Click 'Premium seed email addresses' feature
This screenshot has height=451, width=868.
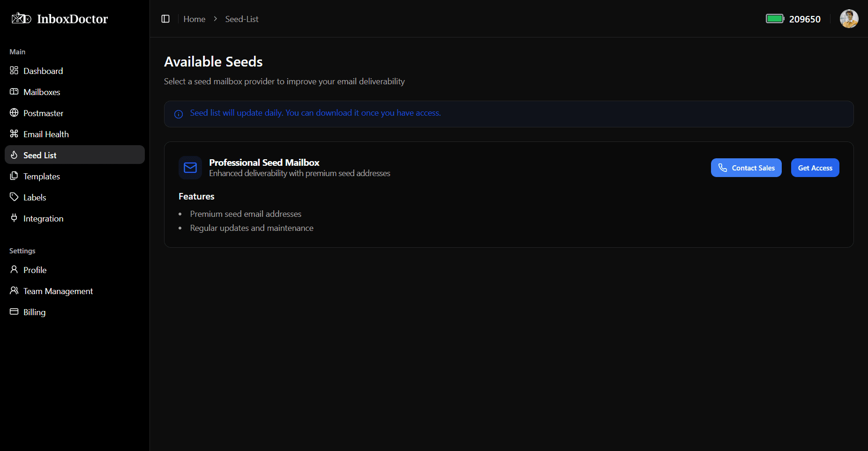pyautogui.click(x=246, y=214)
